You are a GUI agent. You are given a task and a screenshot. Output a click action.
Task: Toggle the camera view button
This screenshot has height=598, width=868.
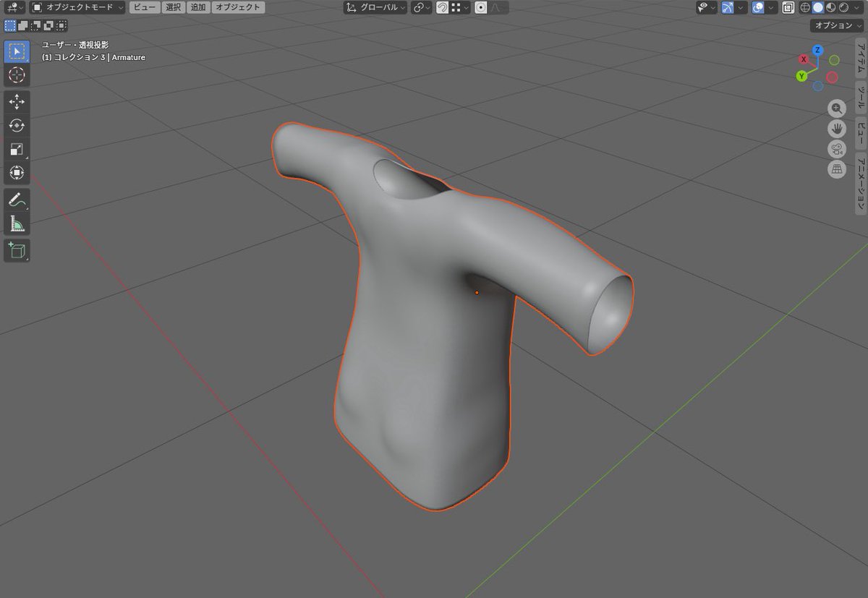837,149
